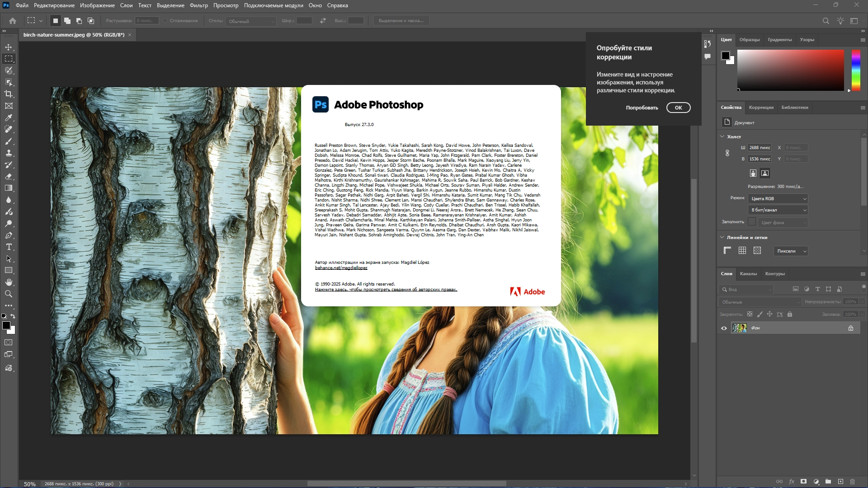Open the Режим Цвета RGB dropdown
868x488 pixels.
tap(778, 199)
